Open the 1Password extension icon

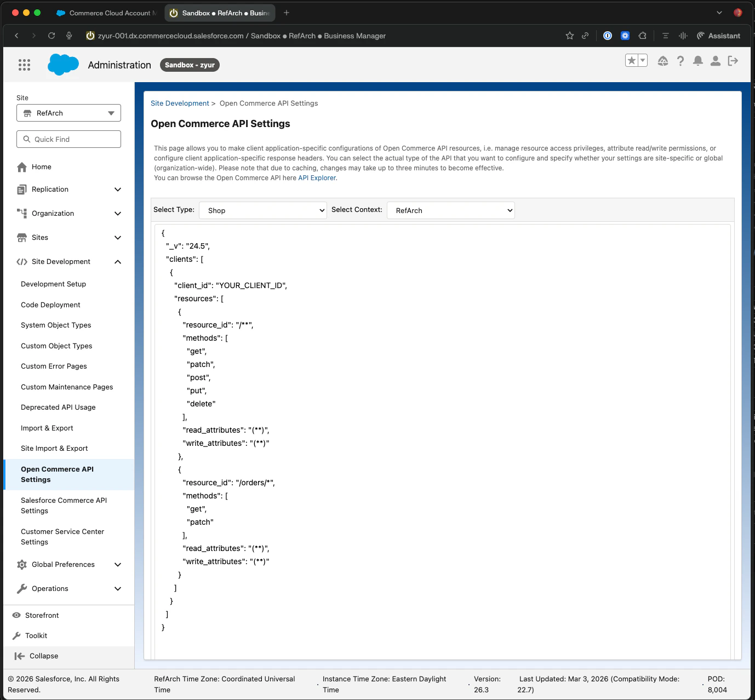tap(608, 36)
